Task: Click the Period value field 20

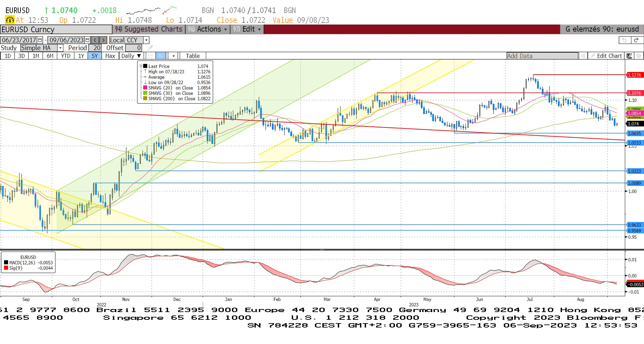Action: (x=95, y=48)
